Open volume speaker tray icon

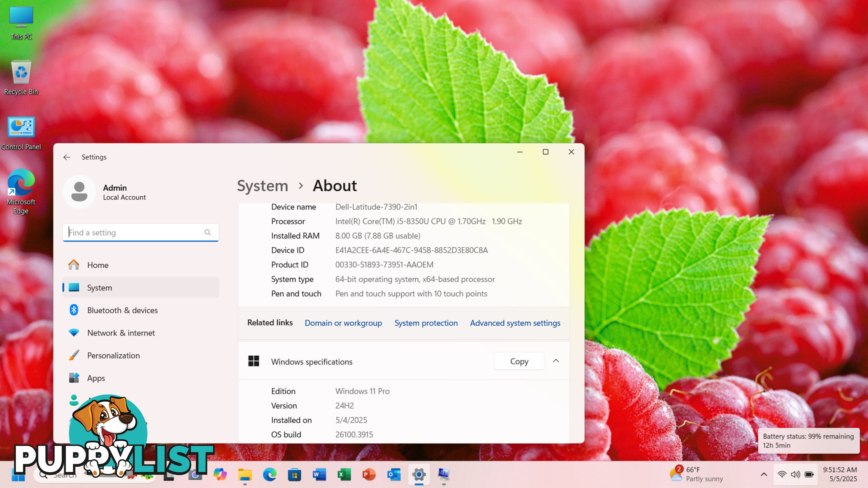tap(796, 474)
